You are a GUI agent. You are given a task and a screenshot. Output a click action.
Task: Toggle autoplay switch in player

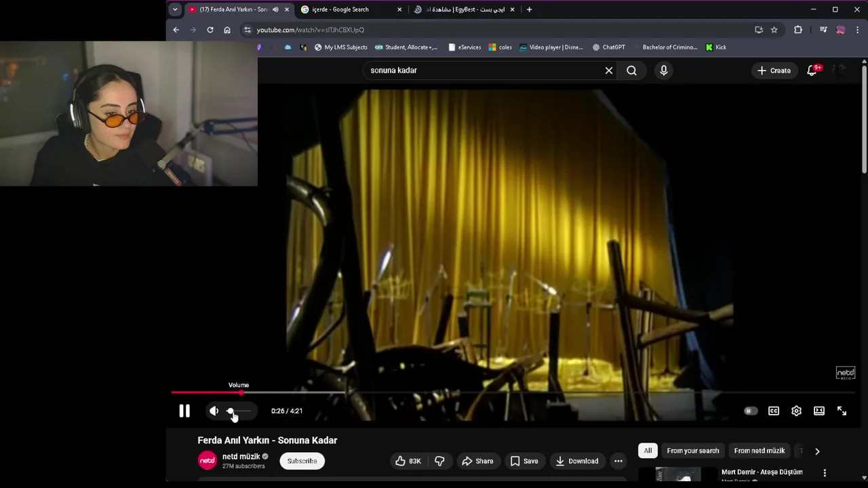click(749, 411)
